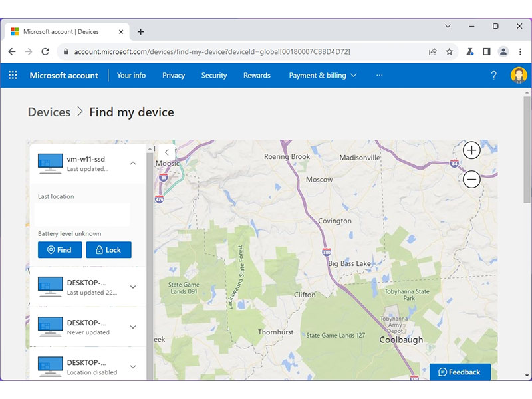Click the page vertical scrollbar thumb
This screenshot has height=399, width=532.
click(527, 149)
